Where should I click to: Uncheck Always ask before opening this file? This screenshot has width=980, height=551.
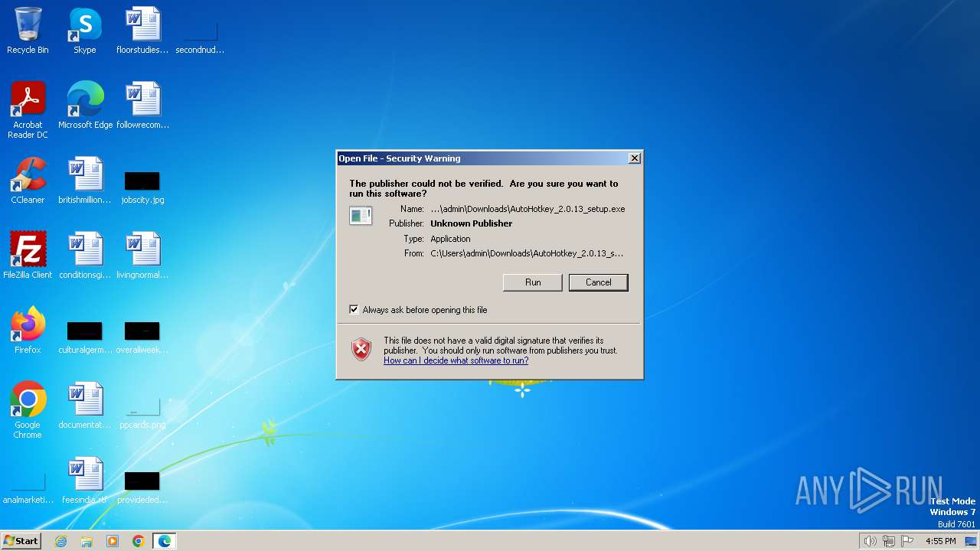click(x=354, y=310)
